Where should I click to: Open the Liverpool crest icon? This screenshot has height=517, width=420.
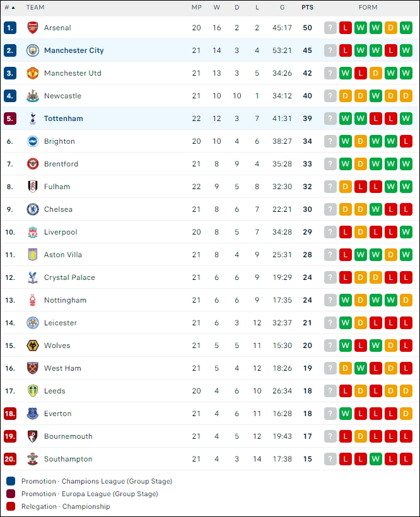[x=33, y=232]
